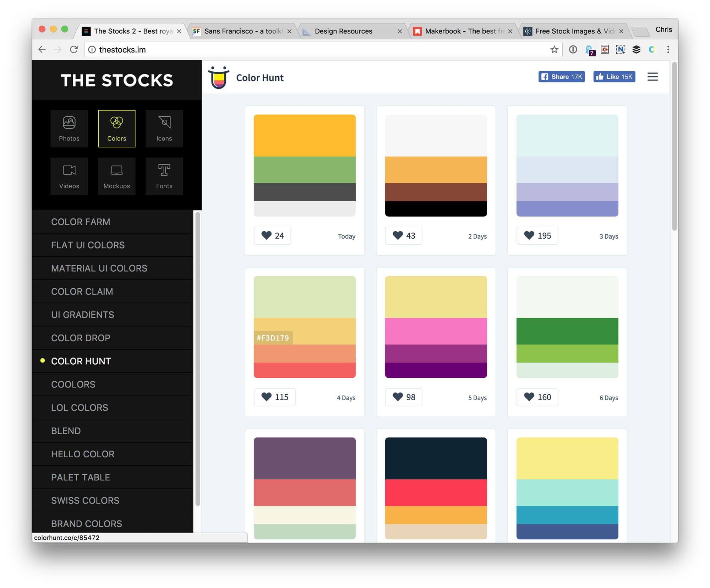The height and width of the screenshot is (588, 710).
Task: Select the Mockups category icon
Action: tap(116, 176)
